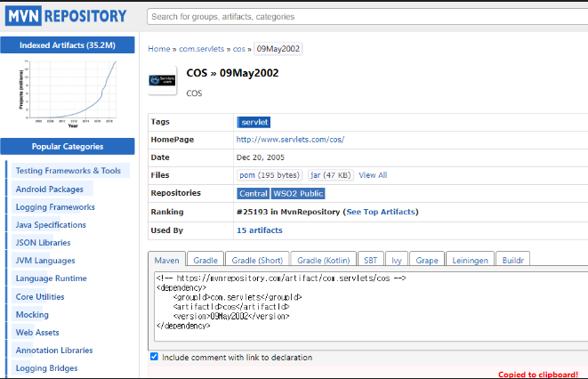588x379 pixels.
Task: Open the Ivy tab
Action: pos(397,260)
